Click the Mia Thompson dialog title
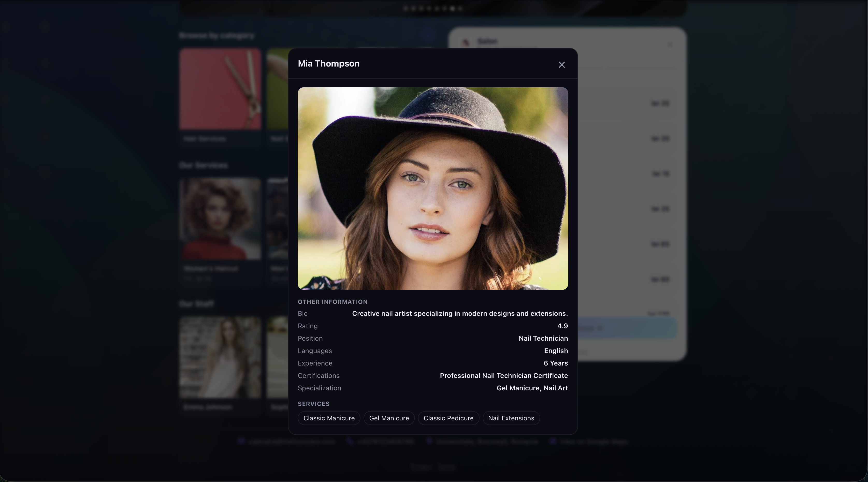The width and height of the screenshot is (868, 482). coord(329,64)
